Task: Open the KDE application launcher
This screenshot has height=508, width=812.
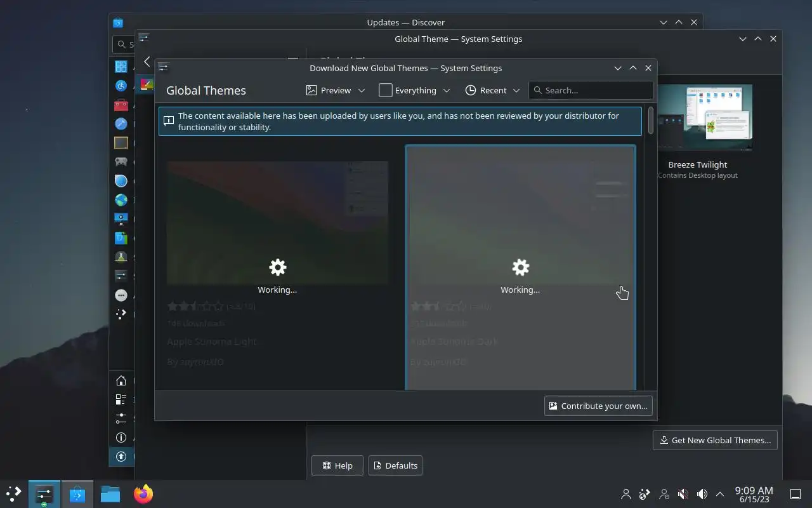Action: click(14, 494)
